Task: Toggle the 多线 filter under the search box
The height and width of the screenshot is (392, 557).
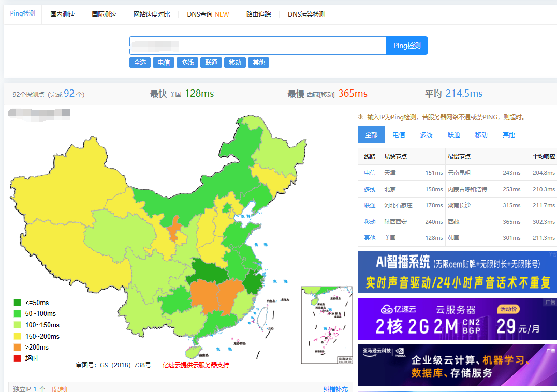Action: (x=187, y=63)
